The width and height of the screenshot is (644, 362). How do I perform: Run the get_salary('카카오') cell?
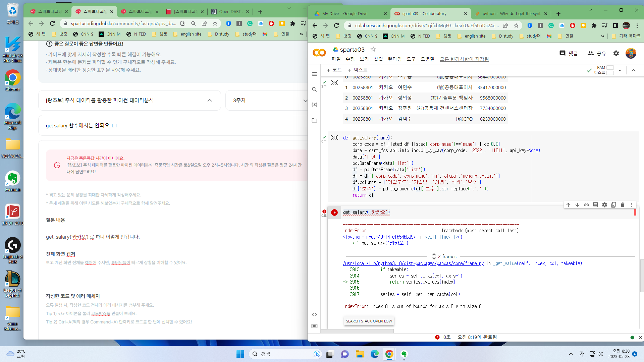[x=334, y=213]
